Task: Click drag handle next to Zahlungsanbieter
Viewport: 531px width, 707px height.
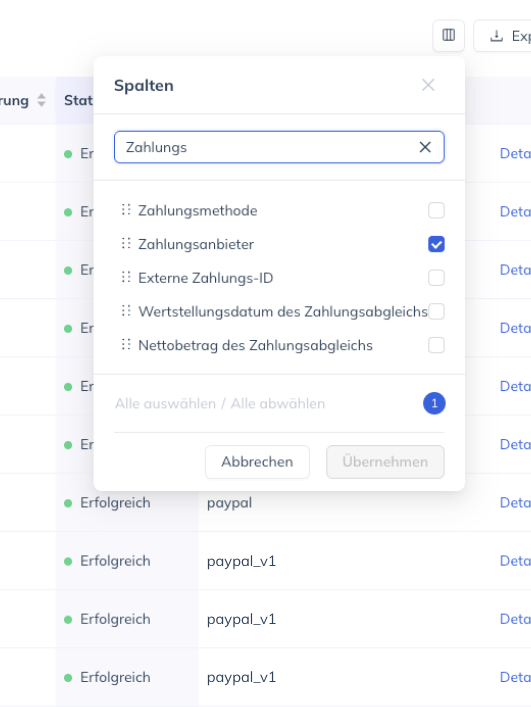Action: (126, 243)
